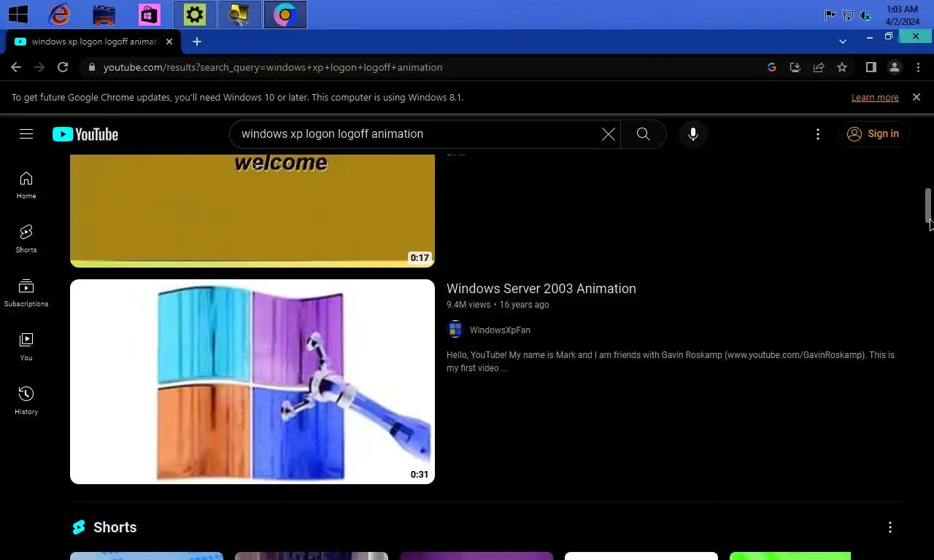The image size is (934, 560).
Task: Go back to previous page
Action: point(16,67)
